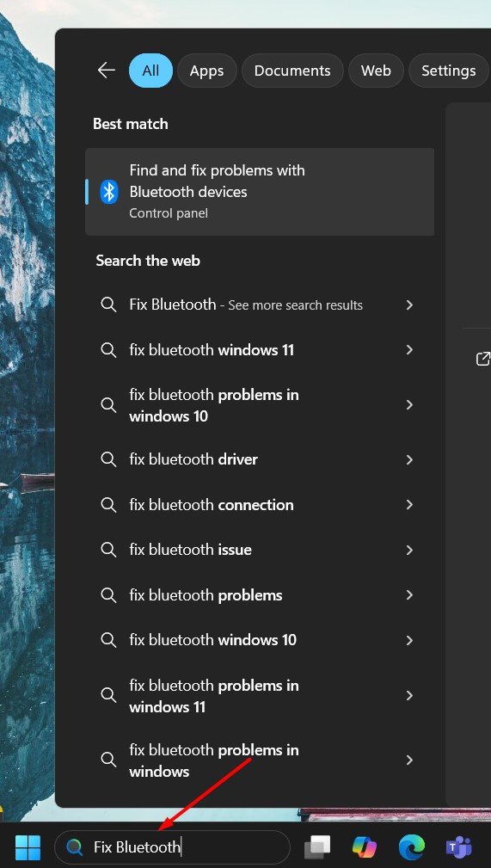Click the back arrow in search panel
The image size is (491, 868).
(x=107, y=71)
